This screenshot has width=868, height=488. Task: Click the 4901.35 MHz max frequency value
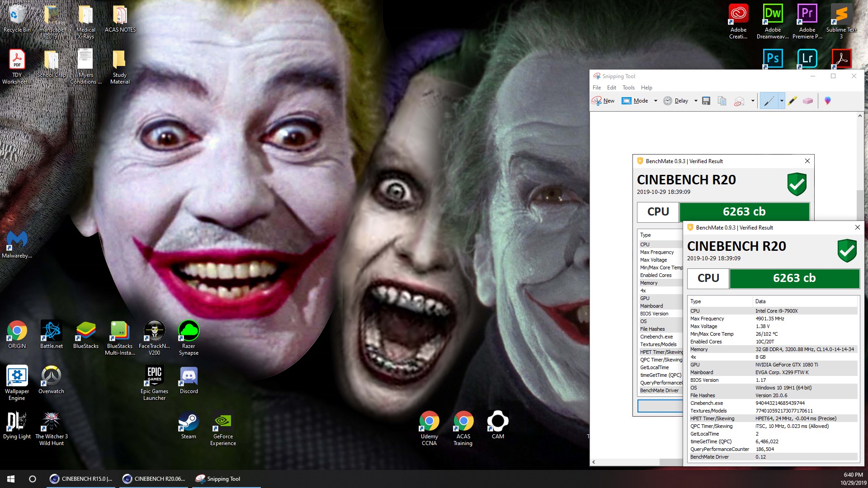click(769, 319)
